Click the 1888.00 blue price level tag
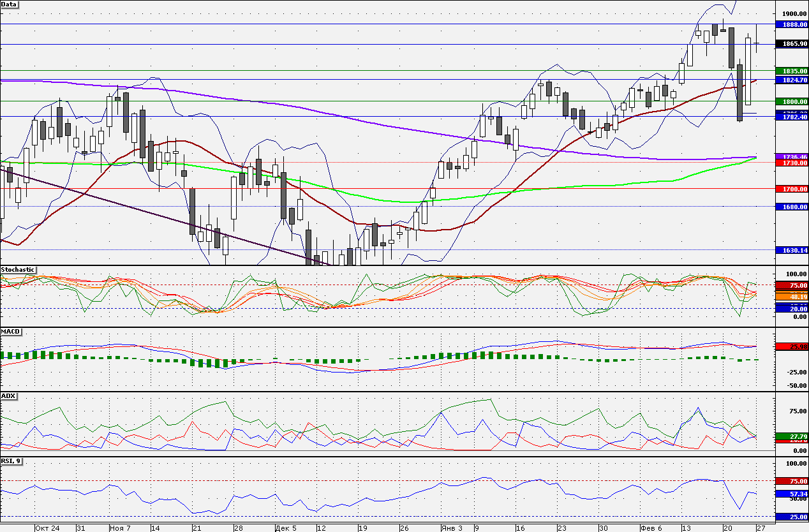The width and height of the screenshot is (809, 532). (x=792, y=24)
